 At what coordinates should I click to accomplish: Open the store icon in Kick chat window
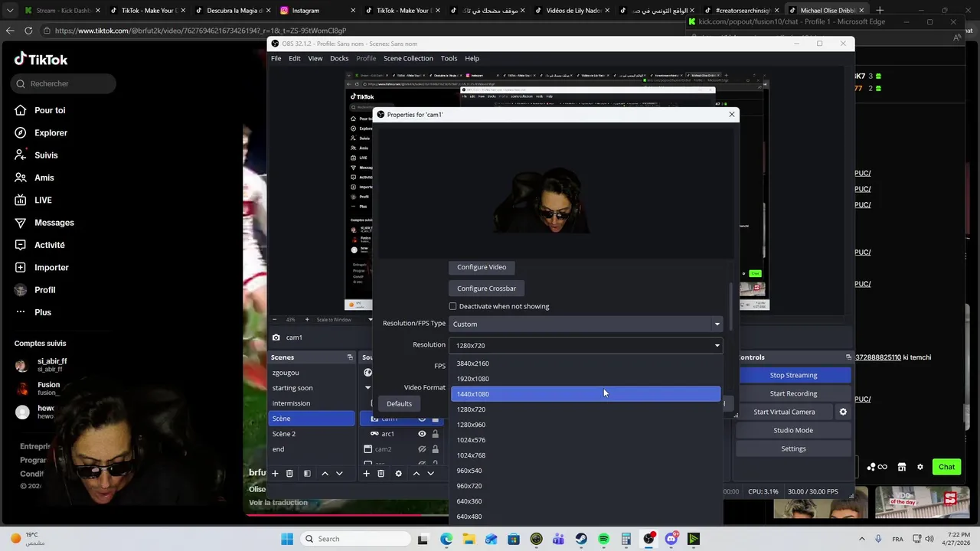click(902, 467)
